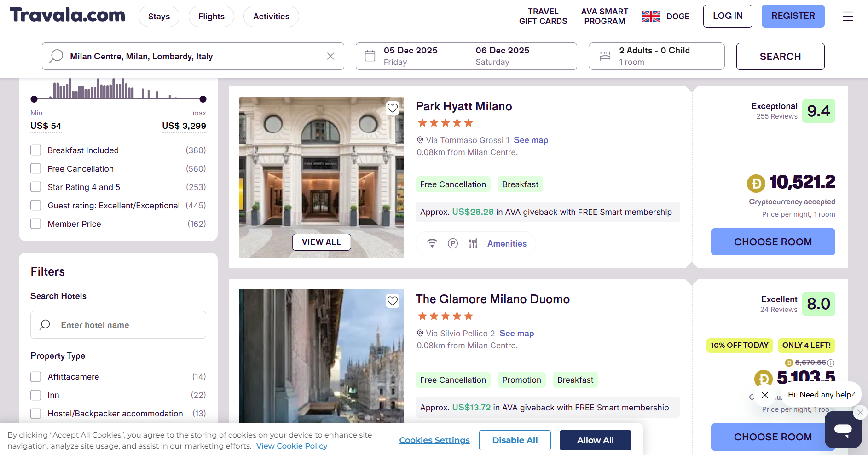Open The Glamore Milano Duomo photo thumbnail
868x455 pixels.
pyautogui.click(x=322, y=356)
